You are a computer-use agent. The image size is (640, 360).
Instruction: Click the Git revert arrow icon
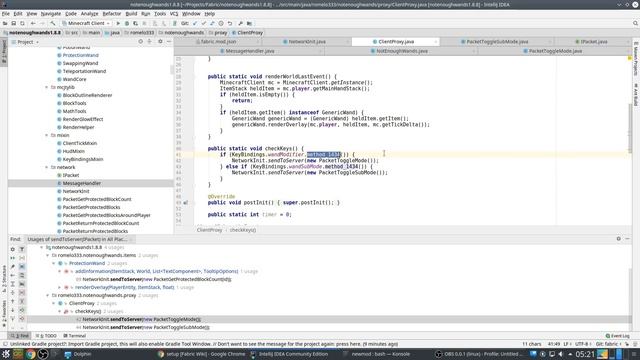tap(230, 23)
